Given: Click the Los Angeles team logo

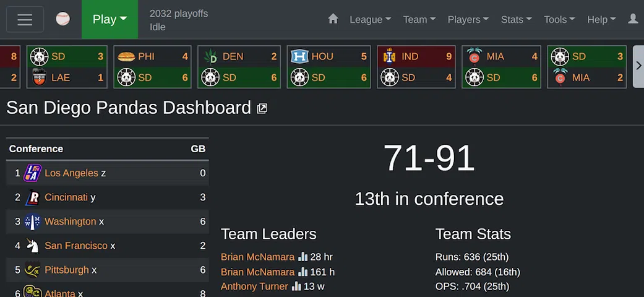Looking at the screenshot, I should [x=32, y=173].
